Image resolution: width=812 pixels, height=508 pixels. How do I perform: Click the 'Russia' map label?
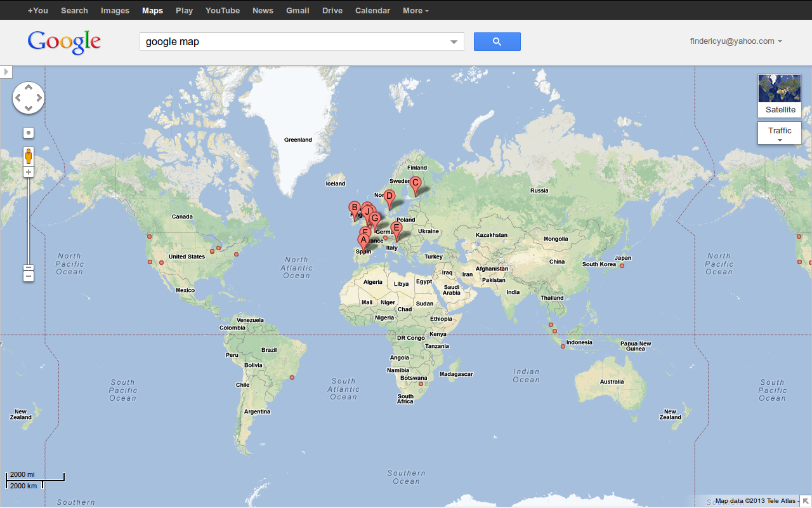point(539,190)
